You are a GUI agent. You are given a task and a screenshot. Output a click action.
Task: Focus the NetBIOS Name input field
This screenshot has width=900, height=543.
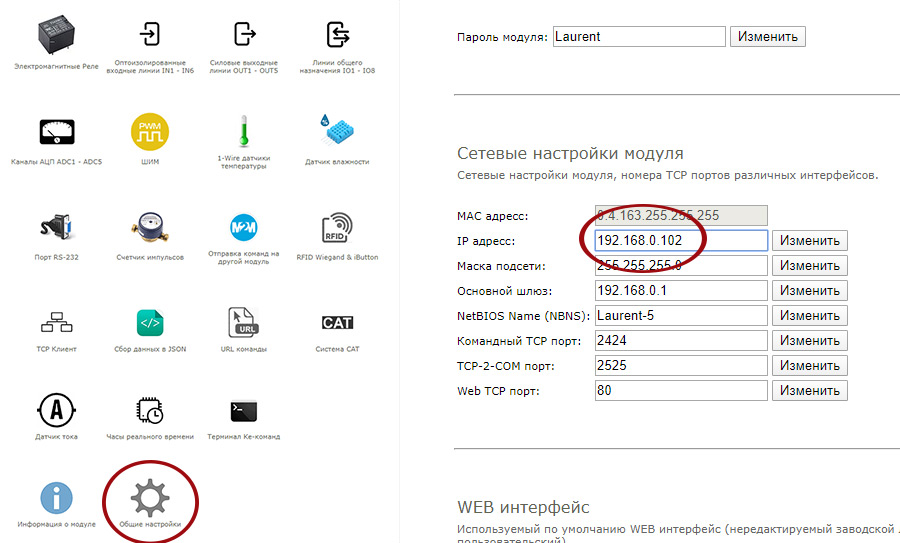pos(680,315)
